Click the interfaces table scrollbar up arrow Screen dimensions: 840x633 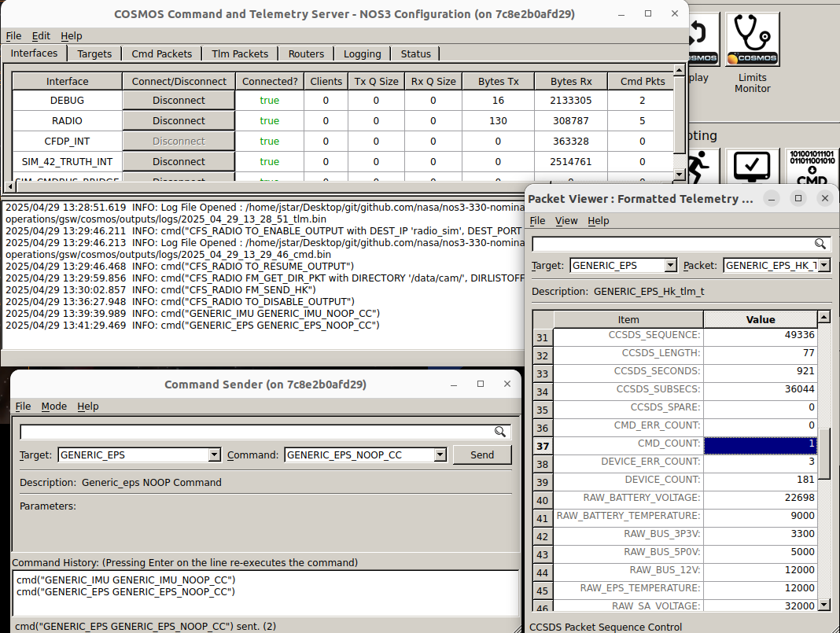(x=680, y=70)
